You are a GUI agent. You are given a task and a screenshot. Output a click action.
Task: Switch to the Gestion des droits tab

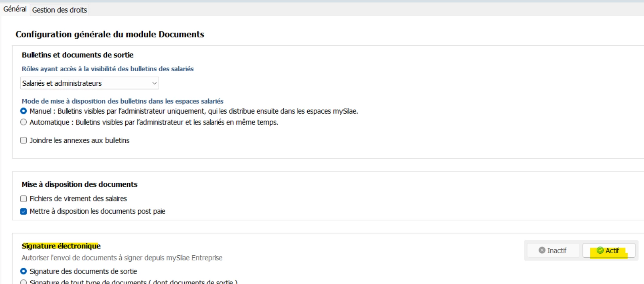tap(59, 10)
